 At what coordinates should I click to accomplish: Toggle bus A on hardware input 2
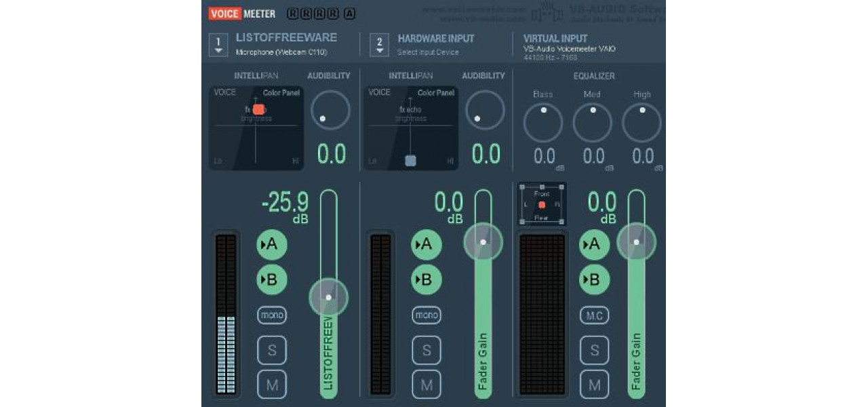pos(427,245)
